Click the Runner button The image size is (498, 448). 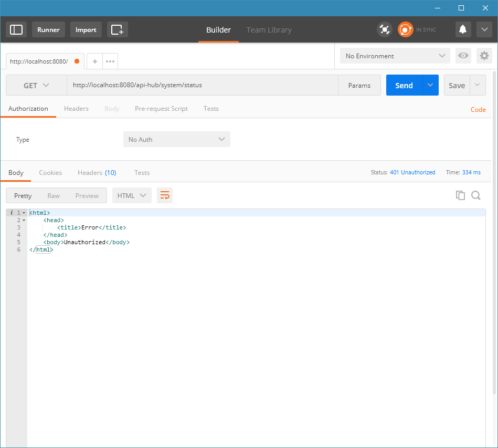pos(48,29)
